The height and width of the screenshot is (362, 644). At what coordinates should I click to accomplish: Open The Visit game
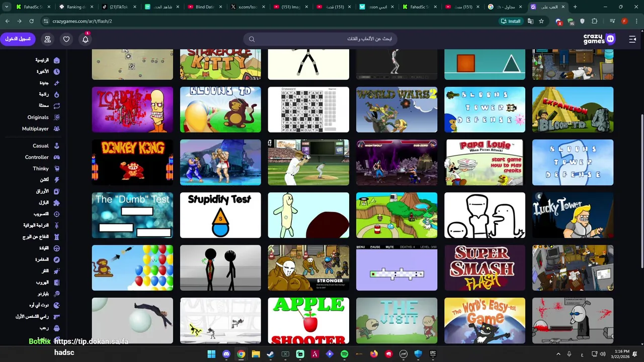(x=396, y=321)
